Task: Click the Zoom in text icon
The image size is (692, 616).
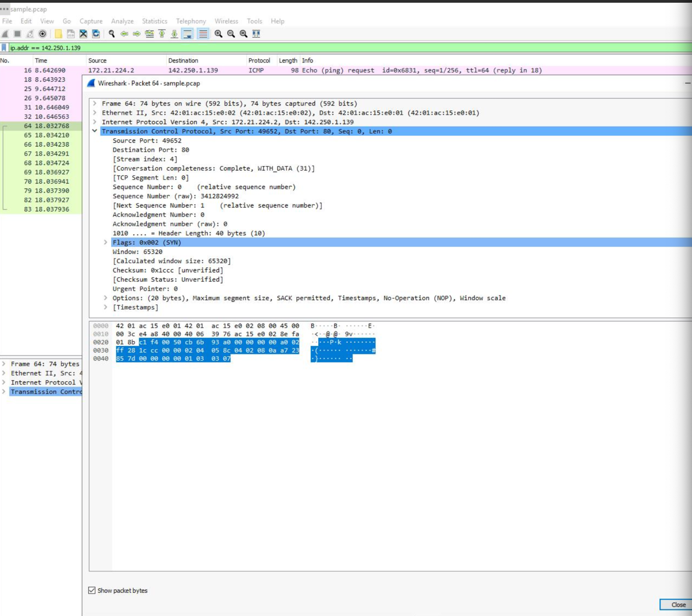Action: pyautogui.click(x=218, y=34)
